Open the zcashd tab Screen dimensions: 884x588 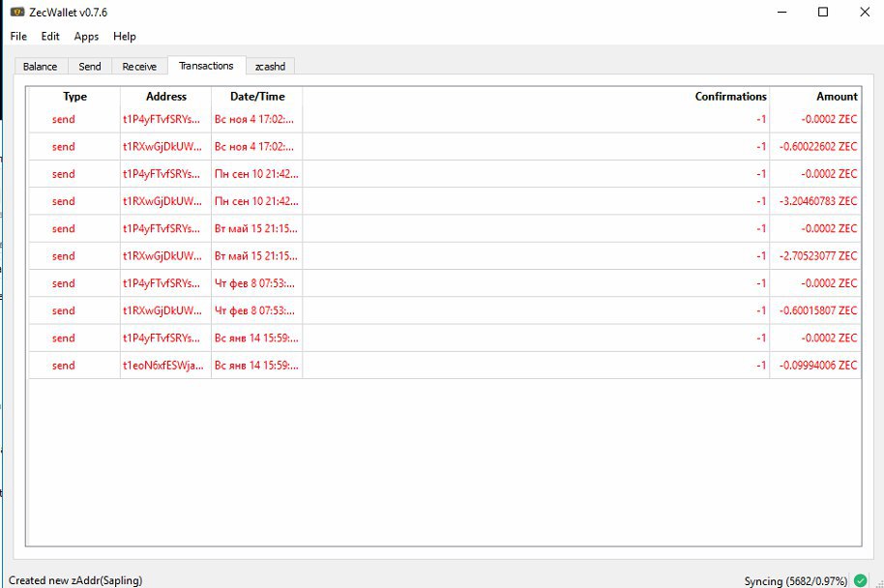[270, 67]
